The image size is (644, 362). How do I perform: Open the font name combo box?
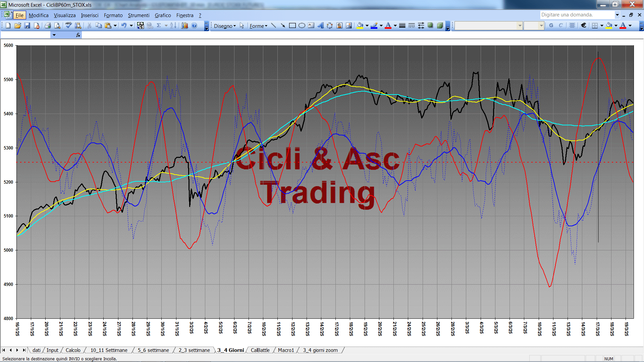[489, 25]
